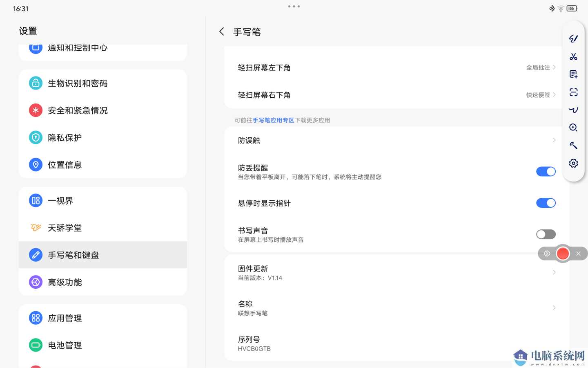
Task: Select the scissors screenshot tool
Action: point(573,56)
